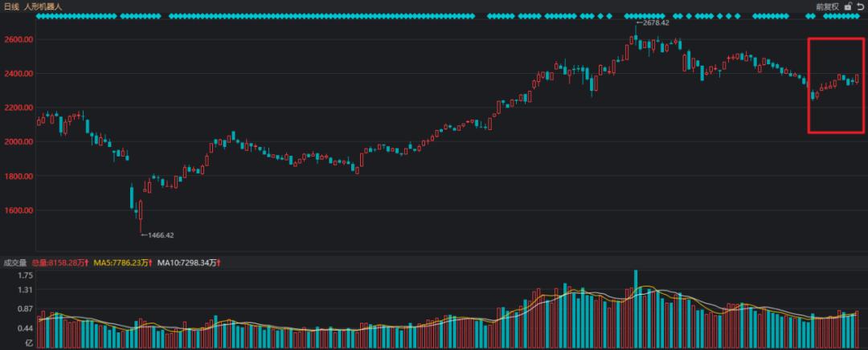Click the 1466.42 low price marker
This screenshot has height=350, width=868.
[159, 235]
